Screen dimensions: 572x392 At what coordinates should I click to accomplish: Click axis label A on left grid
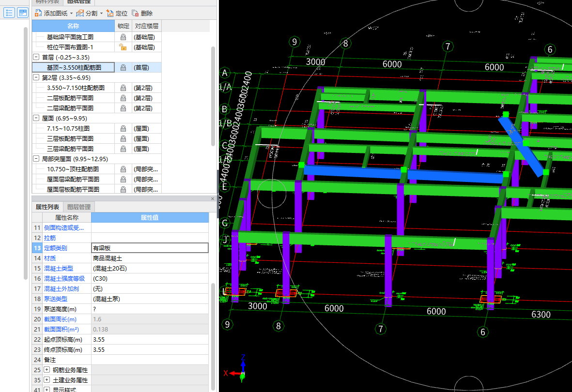(225, 73)
